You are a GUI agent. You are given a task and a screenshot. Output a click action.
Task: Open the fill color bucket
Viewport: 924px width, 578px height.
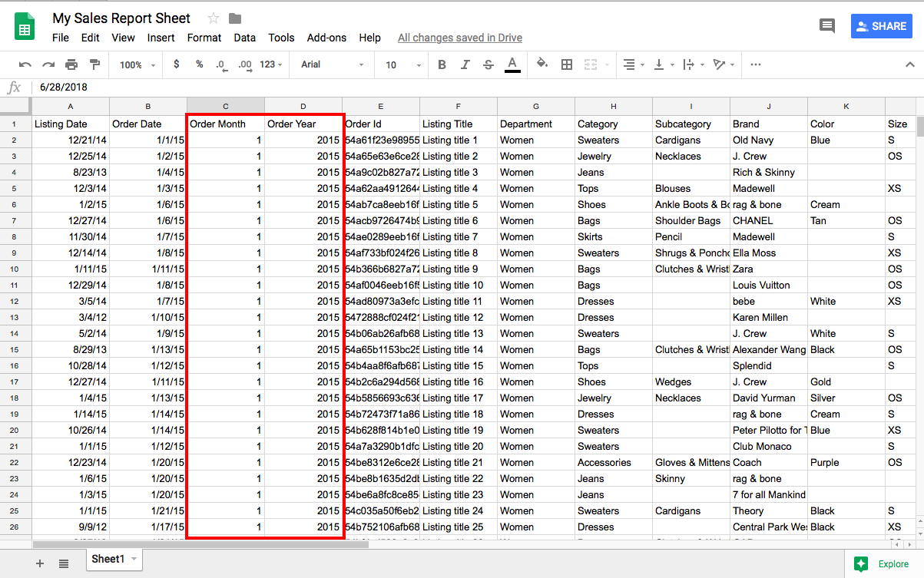pos(542,64)
